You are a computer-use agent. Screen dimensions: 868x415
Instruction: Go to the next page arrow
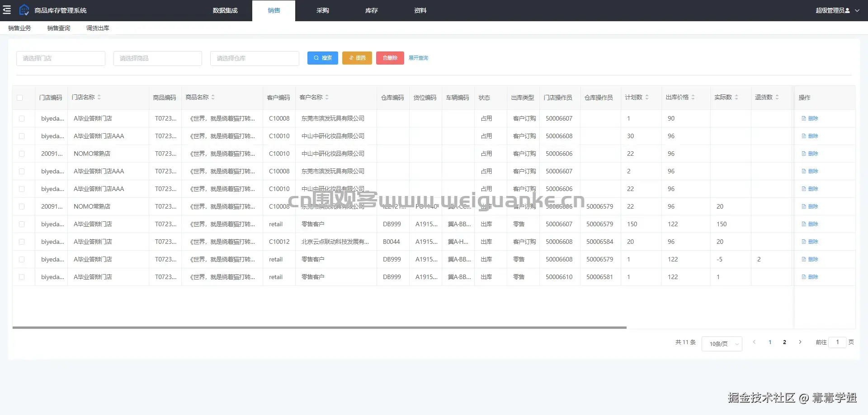pyautogui.click(x=800, y=342)
